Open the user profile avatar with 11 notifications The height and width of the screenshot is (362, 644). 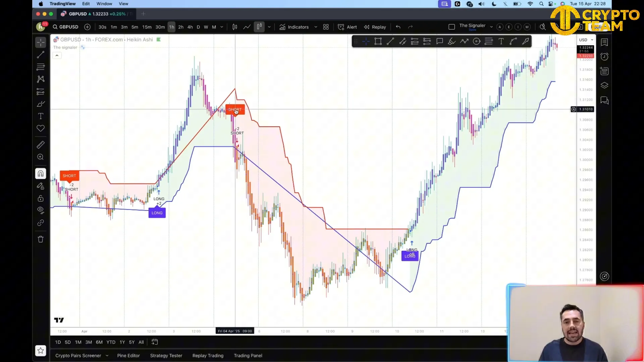point(41,27)
